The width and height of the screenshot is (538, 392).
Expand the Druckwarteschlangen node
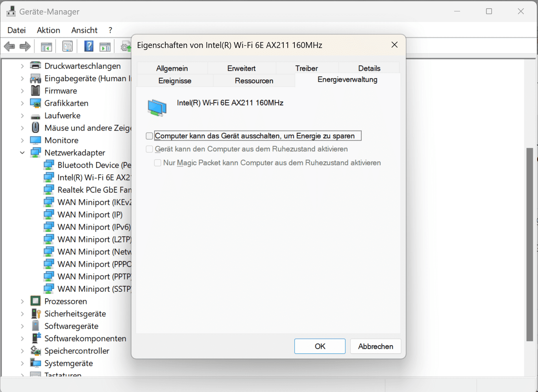pos(22,66)
